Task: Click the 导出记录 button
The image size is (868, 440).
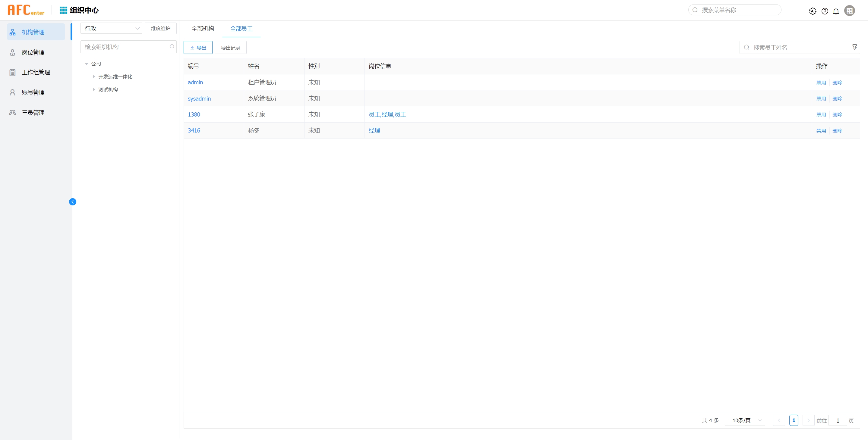Action: tap(230, 48)
